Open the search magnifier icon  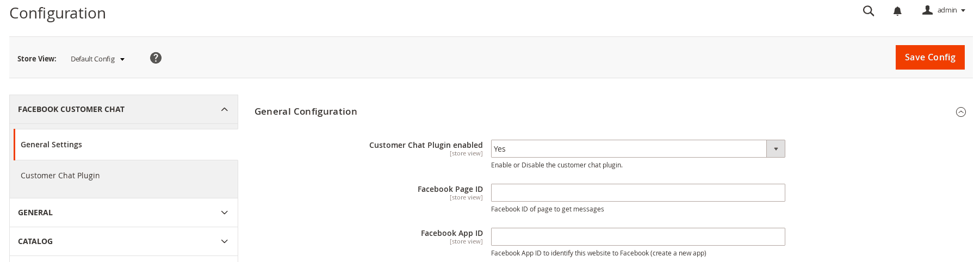(x=869, y=11)
